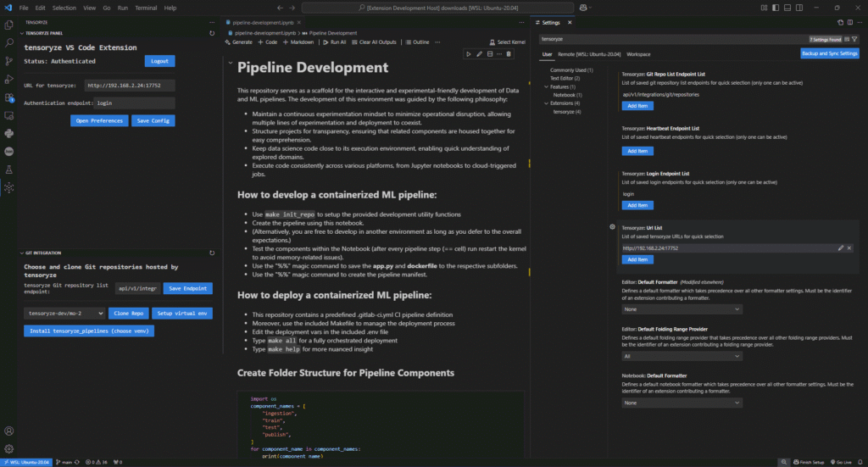This screenshot has height=467, width=868.
Task: Click the Setup virtual env button
Action: pos(182,314)
